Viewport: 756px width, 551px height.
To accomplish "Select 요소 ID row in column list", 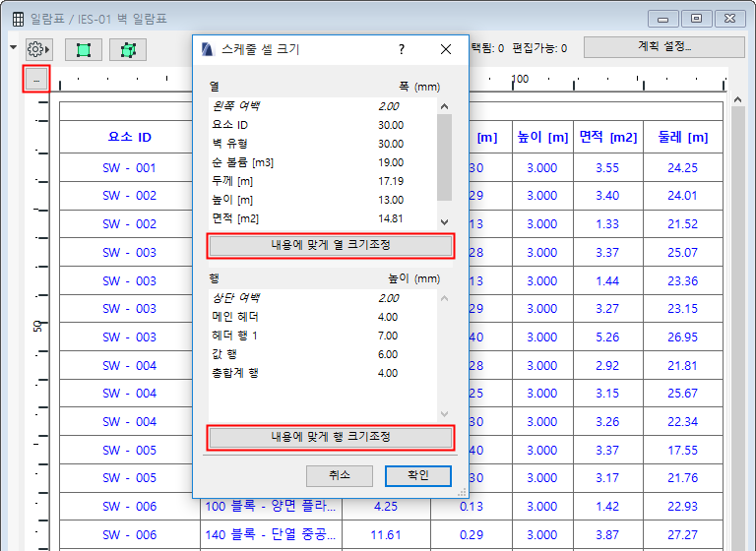I will tap(323, 125).
